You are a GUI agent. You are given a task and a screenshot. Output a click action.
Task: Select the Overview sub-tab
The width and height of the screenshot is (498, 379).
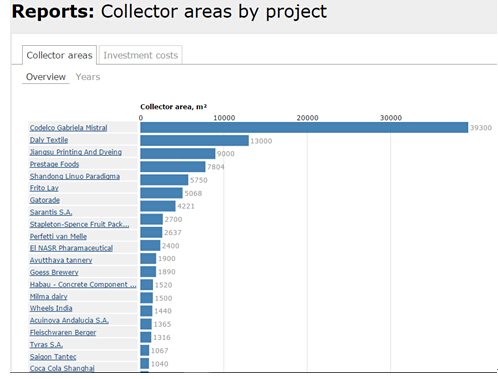pos(46,77)
